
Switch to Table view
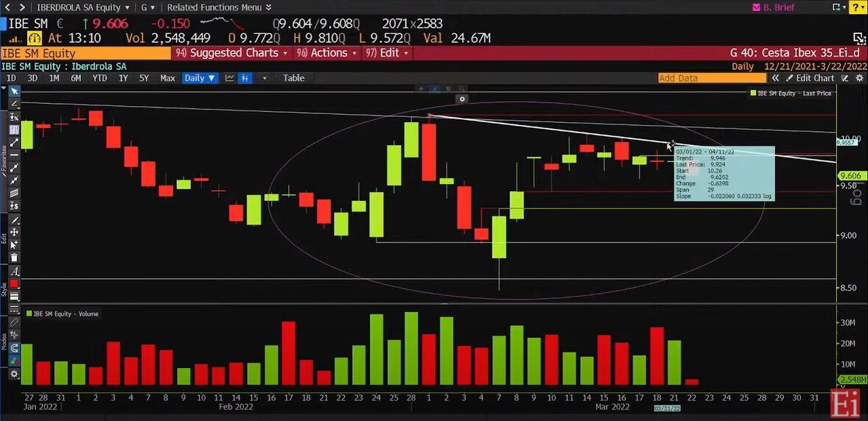pos(294,78)
